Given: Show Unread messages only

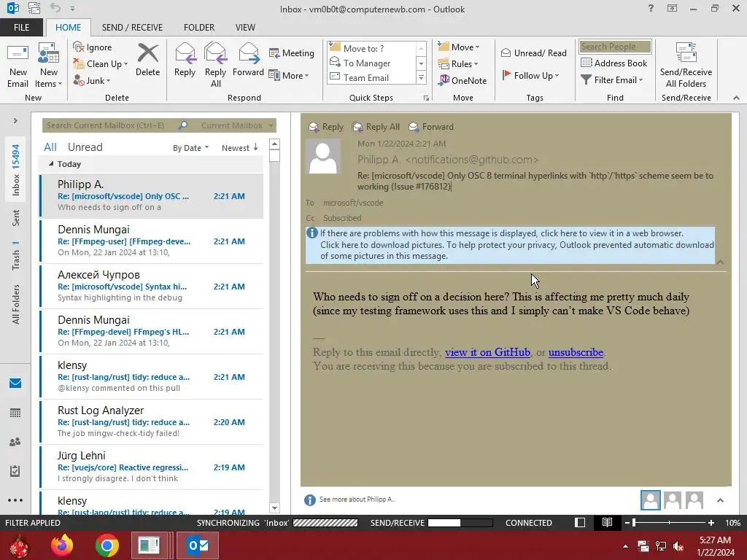Looking at the screenshot, I should tap(85, 147).
